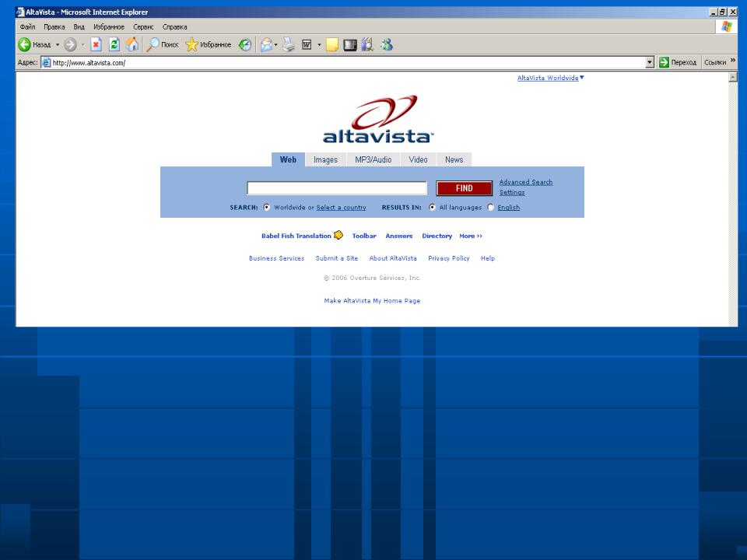Open the Privacy Policy link
The width and height of the screenshot is (747, 560).
449,258
